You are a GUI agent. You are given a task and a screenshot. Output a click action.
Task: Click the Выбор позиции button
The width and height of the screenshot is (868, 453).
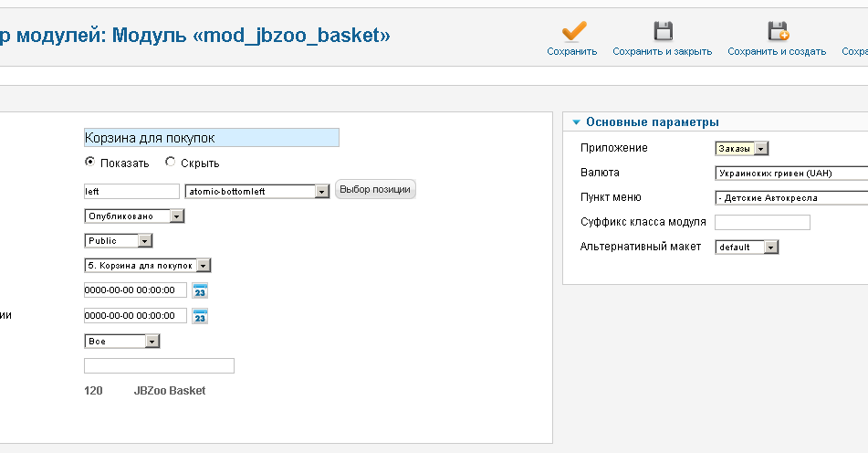(375, 190)
